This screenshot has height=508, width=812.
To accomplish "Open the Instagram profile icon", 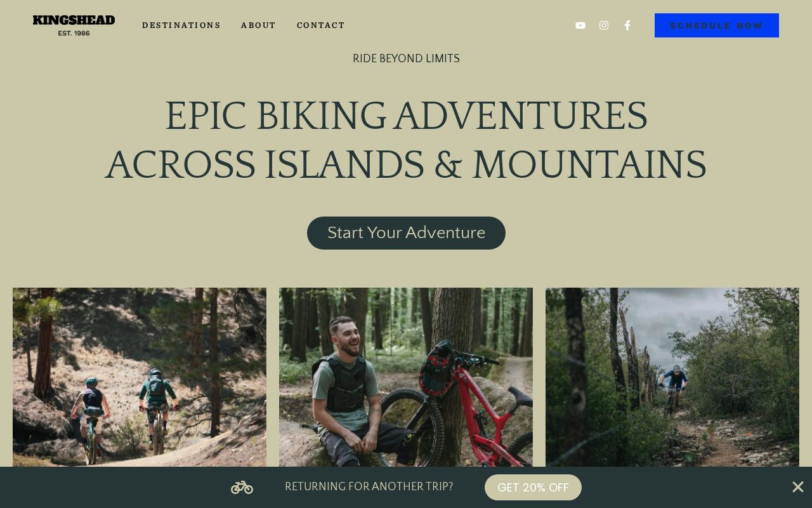I will pyautogui.click(x=604, y=25).
